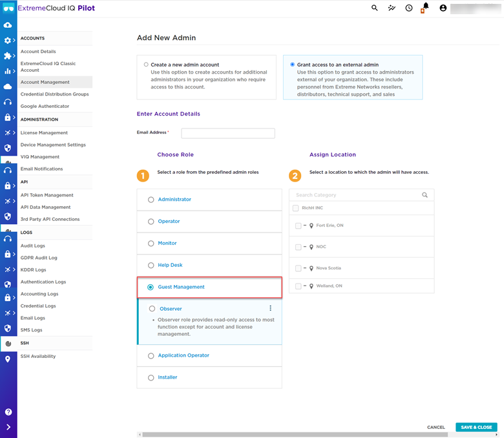
Task: Click the Search Category input field
Action: (x=362, y=195)
